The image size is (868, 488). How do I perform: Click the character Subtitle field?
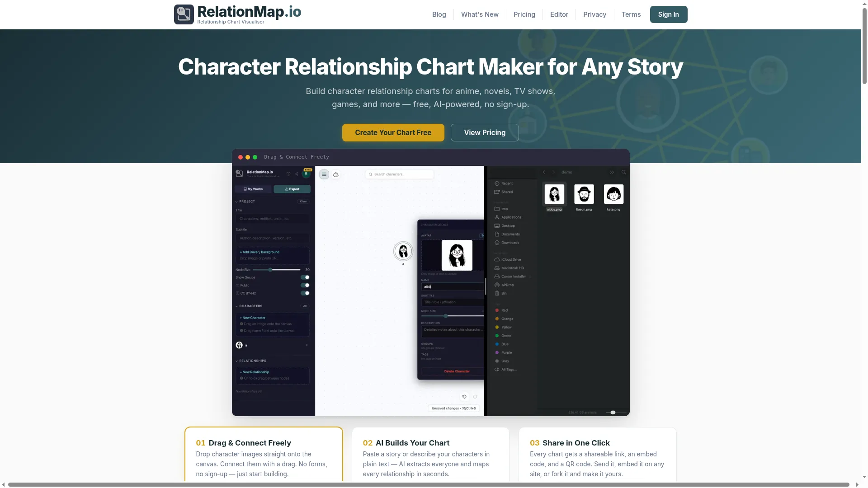[x=453, y=302]
